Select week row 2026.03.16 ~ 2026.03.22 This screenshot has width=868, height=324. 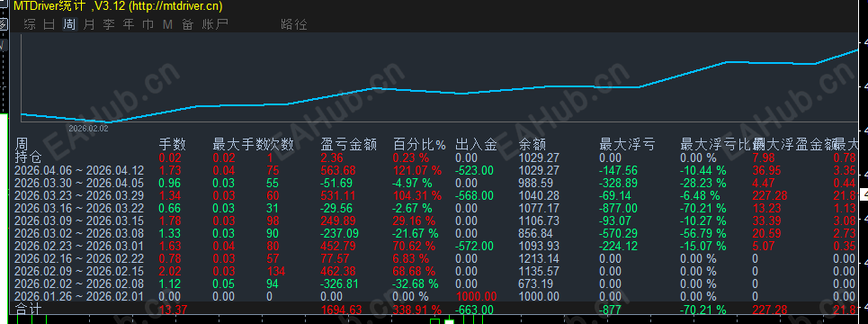pyautogui.click(x=79, y=208)
